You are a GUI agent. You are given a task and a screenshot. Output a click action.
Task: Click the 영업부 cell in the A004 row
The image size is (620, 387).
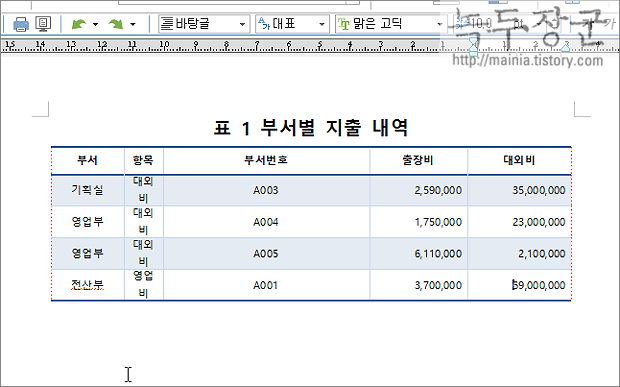tap(88, 222)
